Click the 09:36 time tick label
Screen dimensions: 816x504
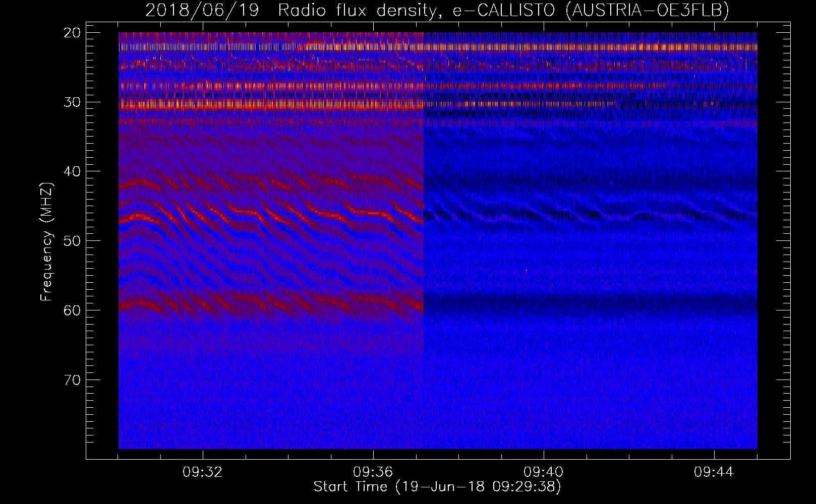373,472
